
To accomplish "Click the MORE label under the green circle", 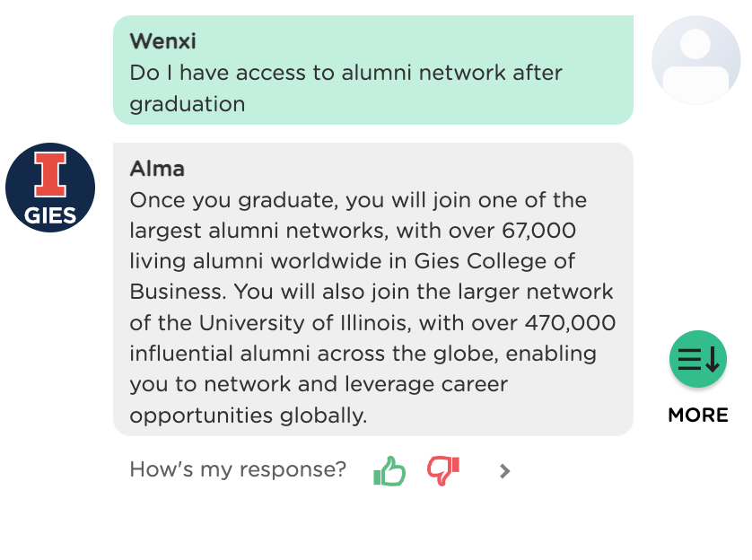I will click(698, 416).
